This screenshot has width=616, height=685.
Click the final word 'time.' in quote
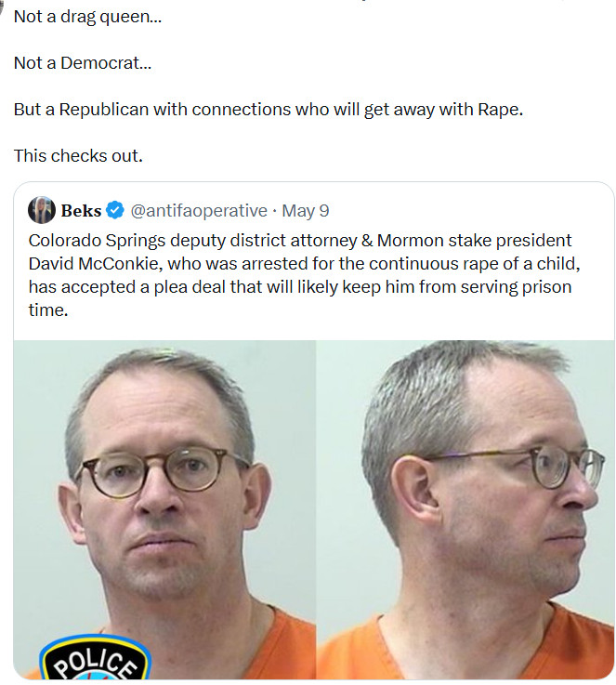click(48, 310)
